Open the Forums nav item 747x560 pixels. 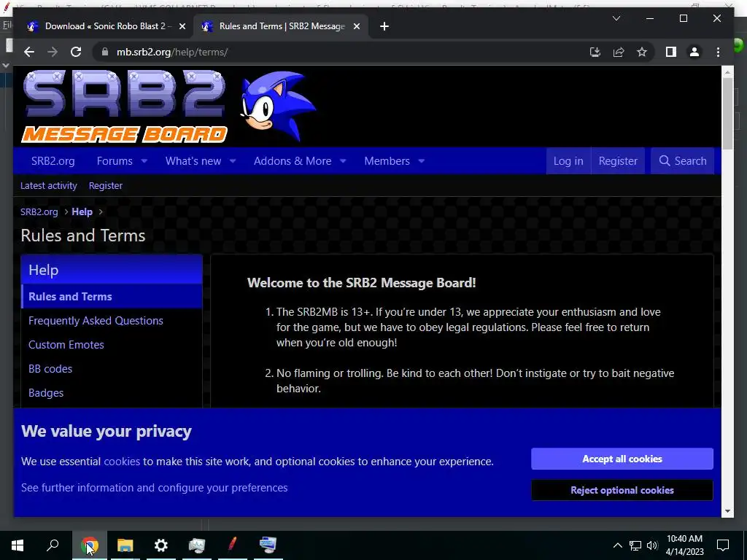115,161
